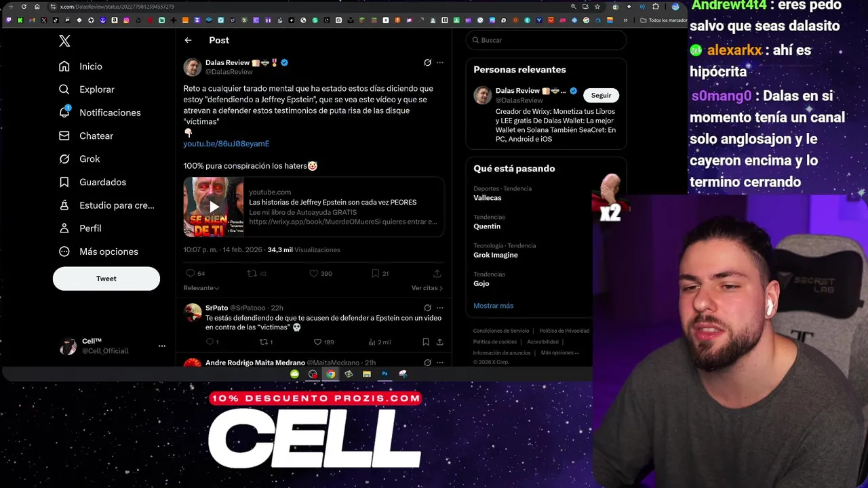Click Grok icon on SrPato reply
Screen dimensions: 868x488
point(427,308)
